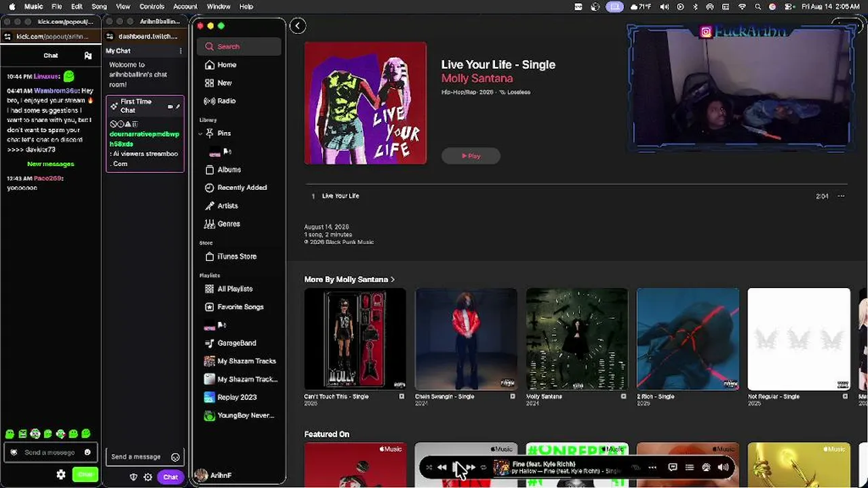Open the Not Regular single cover

point(799,340)
